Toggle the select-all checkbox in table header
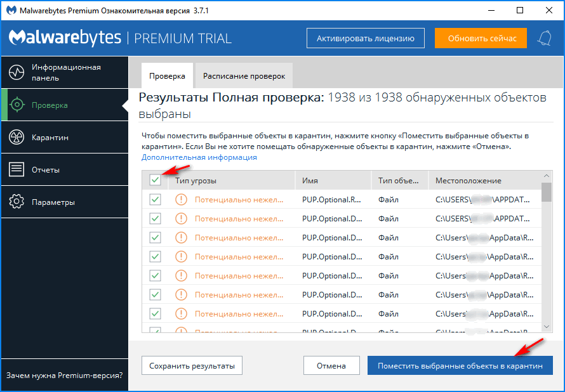565x392 pixels. (x=155, y=180)
